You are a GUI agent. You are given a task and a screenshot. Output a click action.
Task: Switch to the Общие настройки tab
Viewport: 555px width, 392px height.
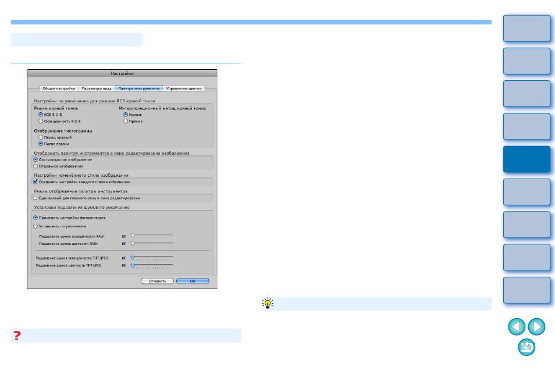pos(59,88)
